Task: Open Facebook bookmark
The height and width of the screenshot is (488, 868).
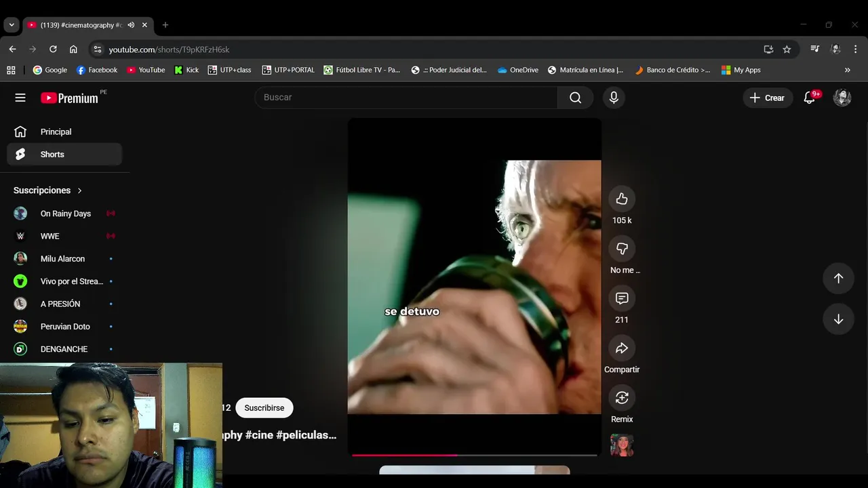Action: [x=97, y=70]
